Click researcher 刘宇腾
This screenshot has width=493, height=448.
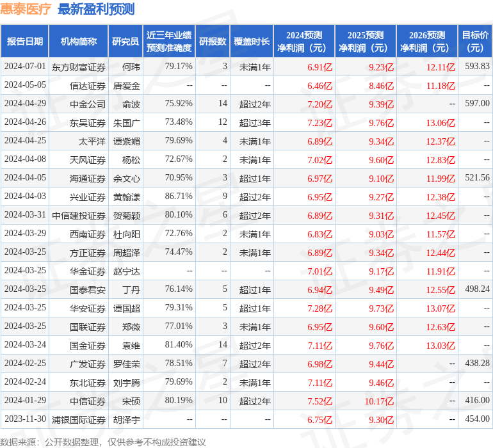click(127, 383)
